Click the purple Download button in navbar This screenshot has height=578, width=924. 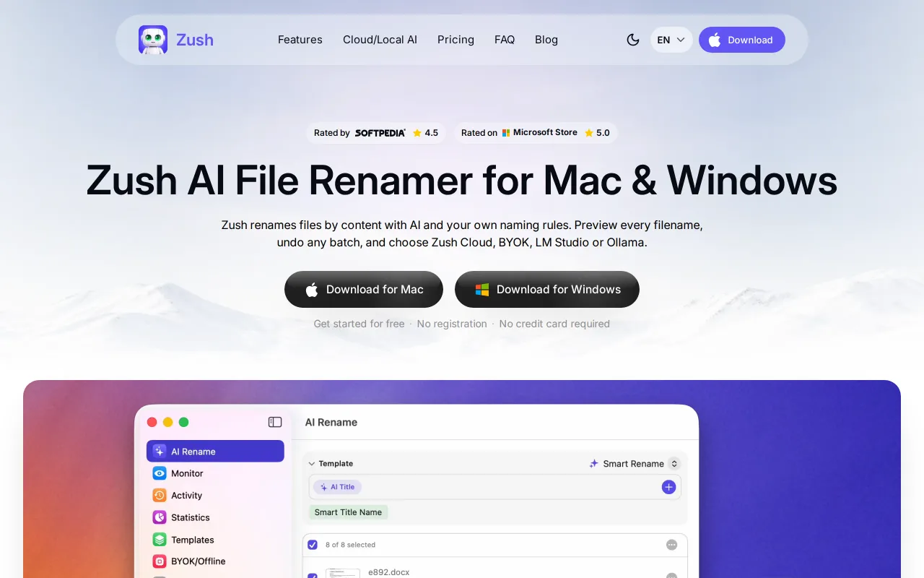click(741, 40)
